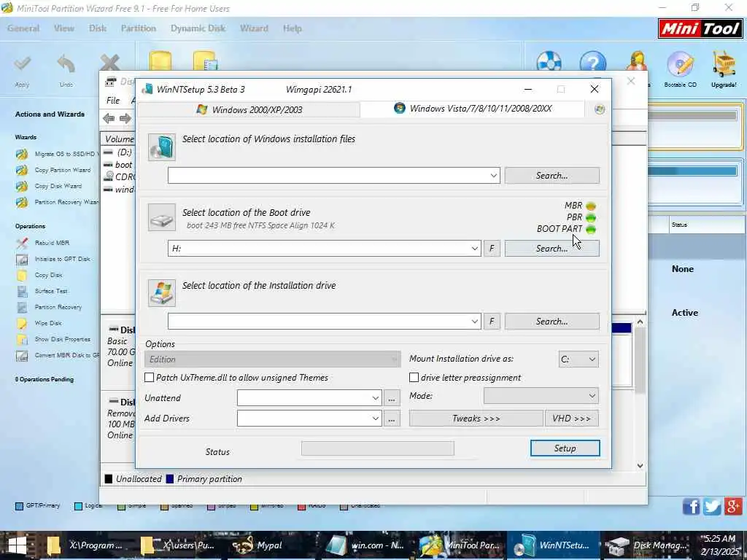Open the General menu in MiniTool
Viewport: 747px width, 560px height.
(23, 28)
